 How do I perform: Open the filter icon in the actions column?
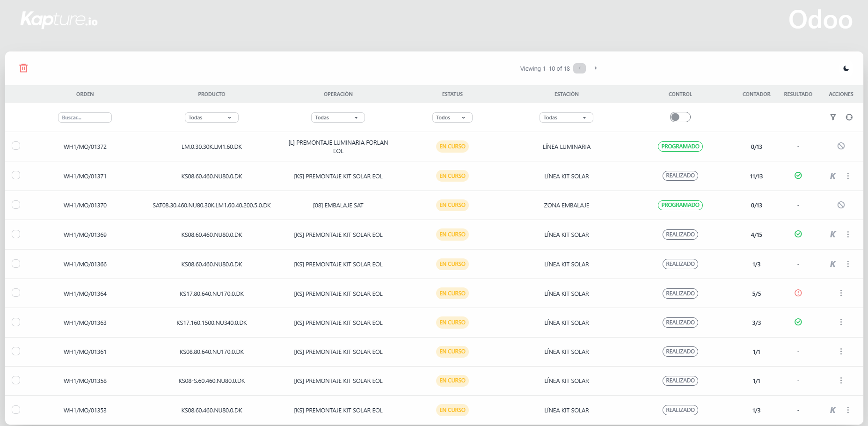pos(833,117)
